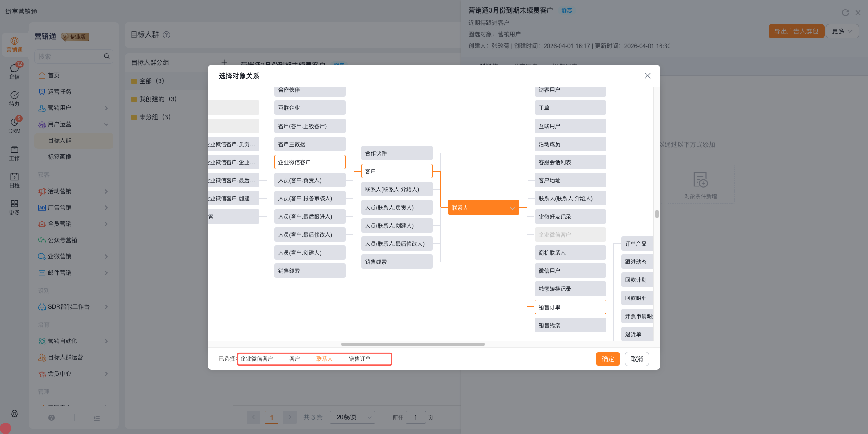Click page 1 pagination button
The image size is (868, 434).
[271, 417]
